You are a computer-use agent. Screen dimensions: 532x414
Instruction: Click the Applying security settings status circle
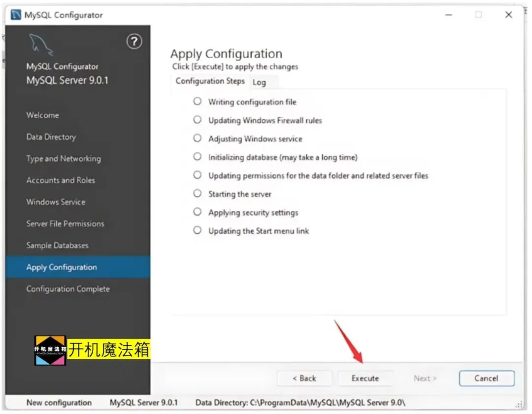[197, 212]
